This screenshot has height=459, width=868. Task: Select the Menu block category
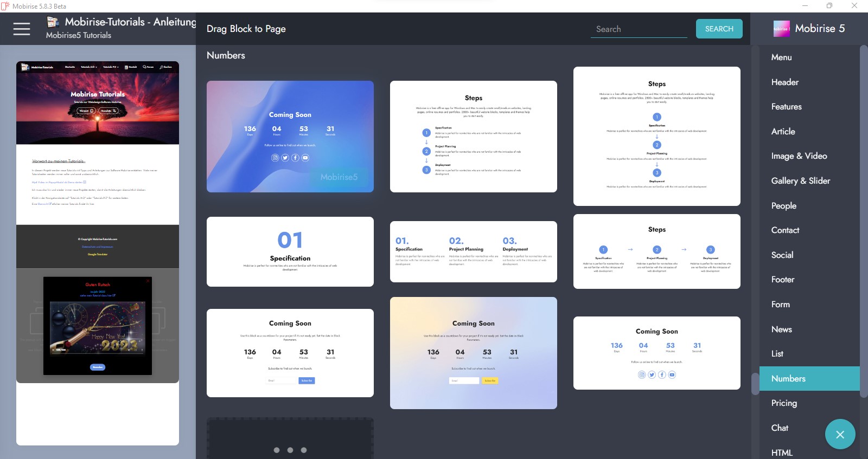781,57
